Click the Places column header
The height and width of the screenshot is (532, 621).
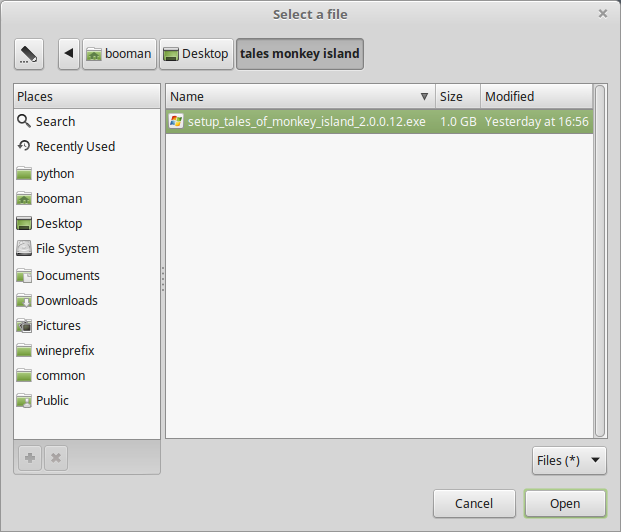(87, 96)
